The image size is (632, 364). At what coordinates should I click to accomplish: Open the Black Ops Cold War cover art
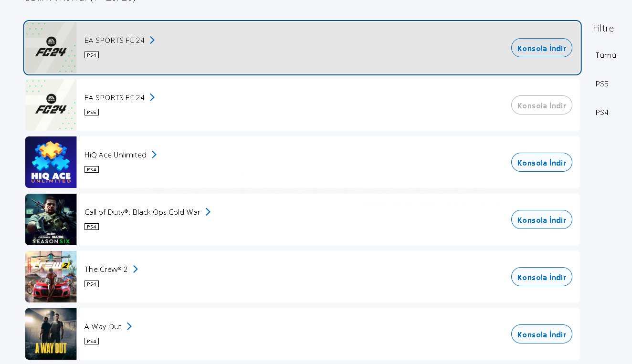click(51, 219)
